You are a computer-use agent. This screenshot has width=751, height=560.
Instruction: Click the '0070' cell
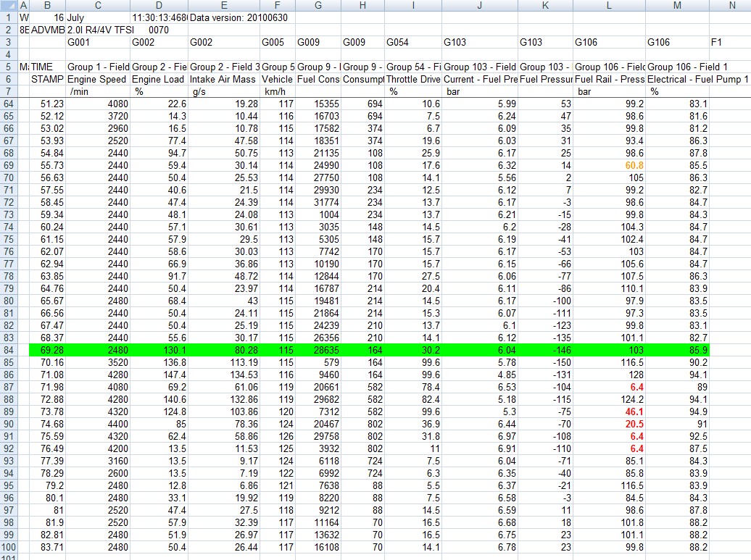point(159,30)
